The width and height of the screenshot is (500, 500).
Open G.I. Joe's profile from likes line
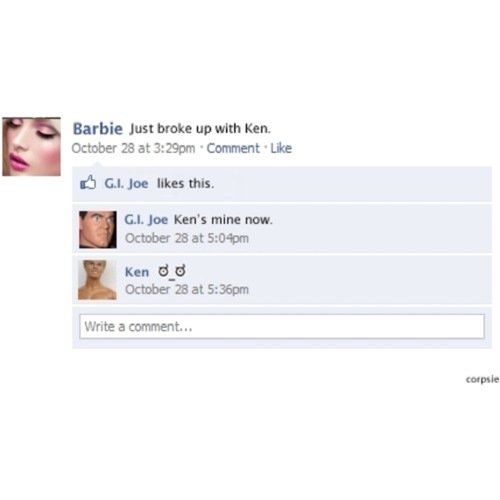(x=126, y=183)
